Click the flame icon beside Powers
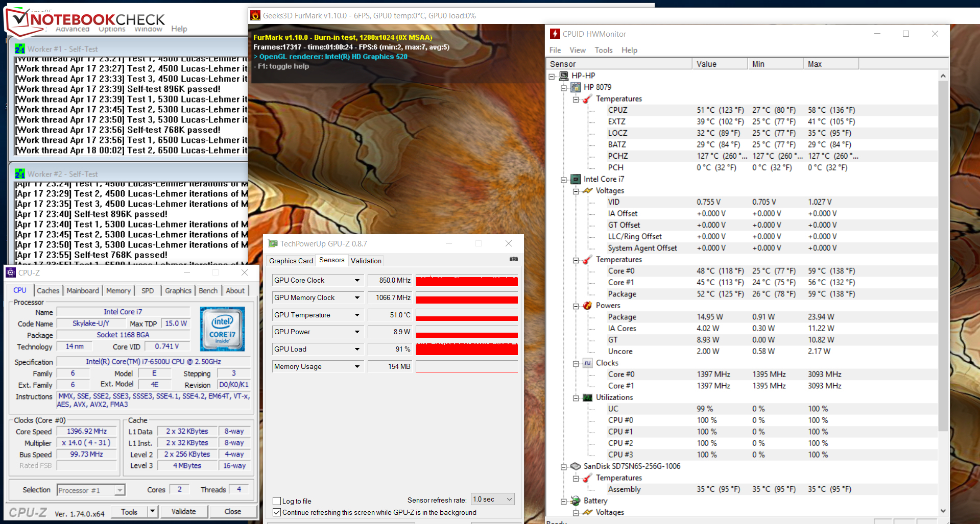This screenshot has height=524, width=980. pyautogui.click(x=587, y=306)
